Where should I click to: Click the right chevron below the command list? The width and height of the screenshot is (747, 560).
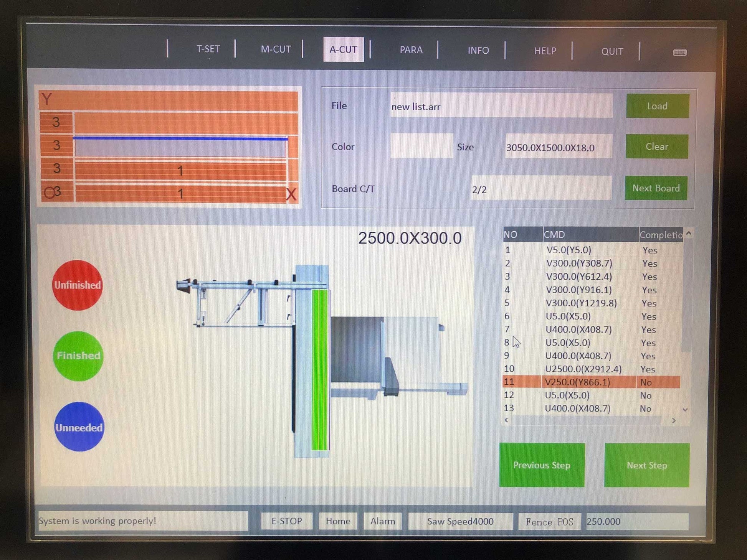click(674, 421)
